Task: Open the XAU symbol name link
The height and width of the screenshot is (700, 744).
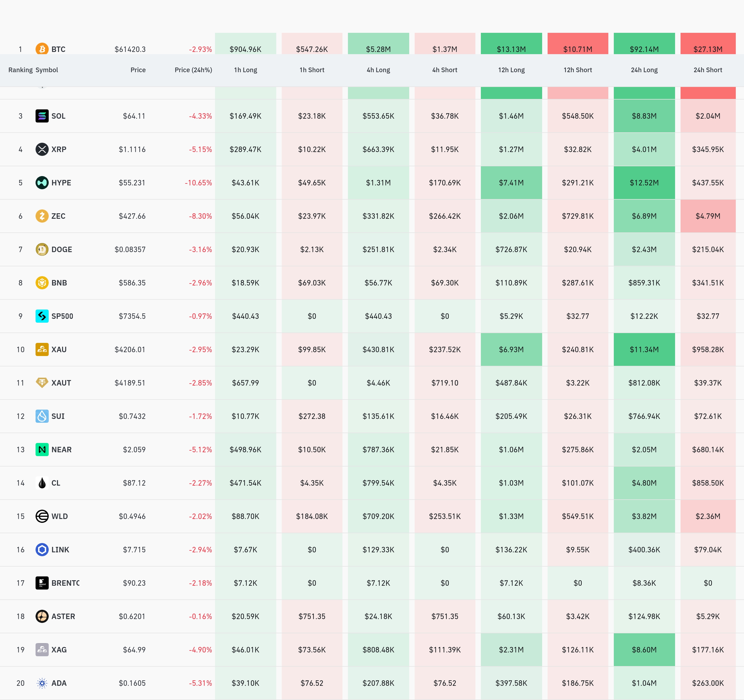Action: [x=59, y=349]
